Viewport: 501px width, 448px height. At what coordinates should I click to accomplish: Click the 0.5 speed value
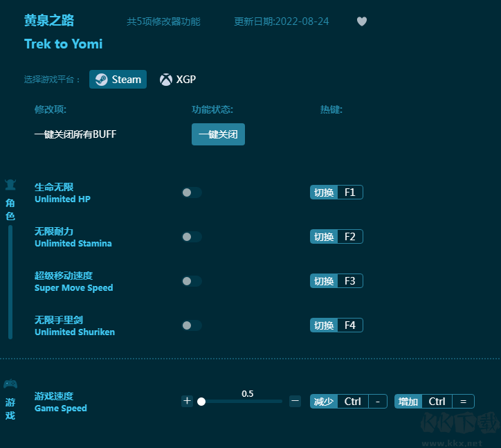tap(248, 393)
